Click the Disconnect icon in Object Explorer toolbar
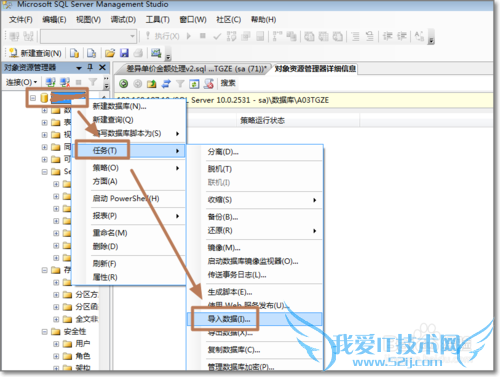 (65, 82)
